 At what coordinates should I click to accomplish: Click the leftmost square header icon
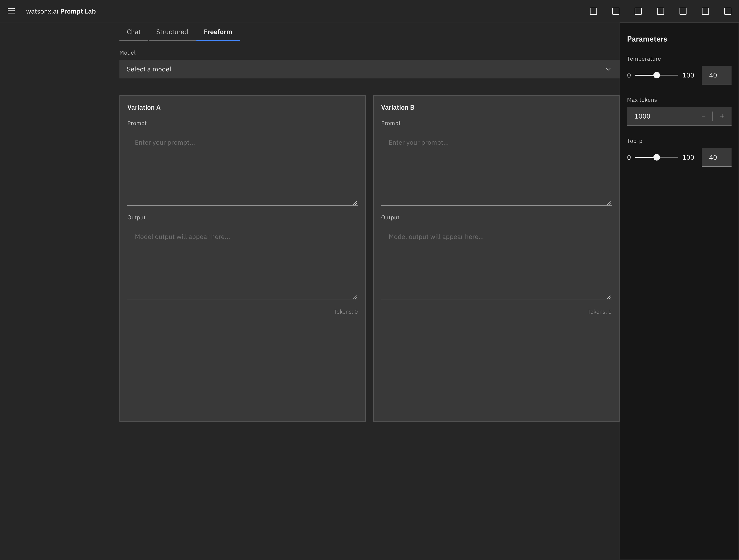click(593, 11)
